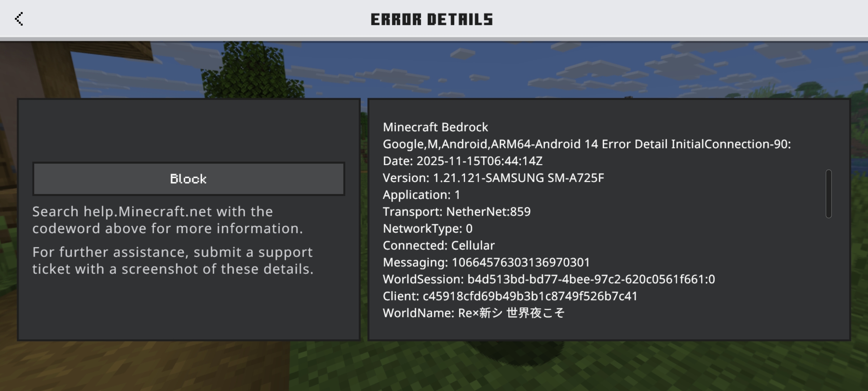Image resolution: width=868 pixels, height=391 pixels.
Task: Click the Google,M,Android device text
Action: 435,144
